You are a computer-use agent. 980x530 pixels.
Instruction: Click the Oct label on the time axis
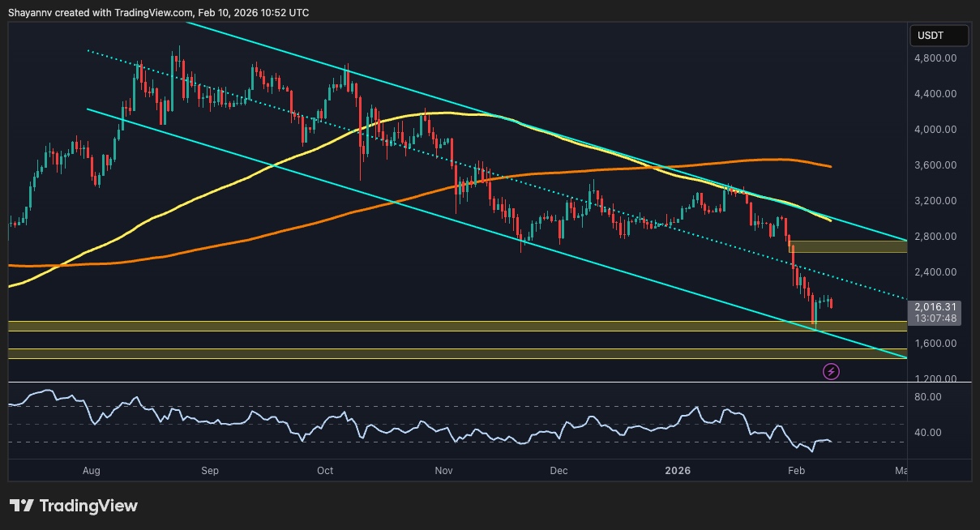tap(324, 470)
